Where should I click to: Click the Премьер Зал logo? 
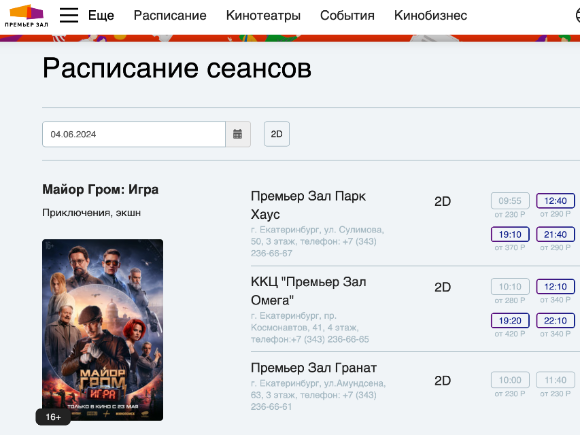26,16
